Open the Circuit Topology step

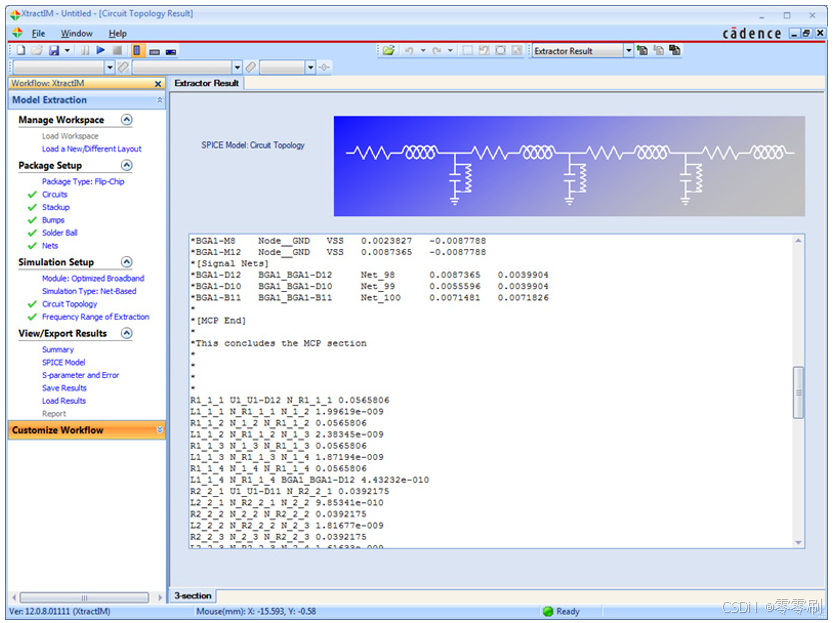point(70,304)
